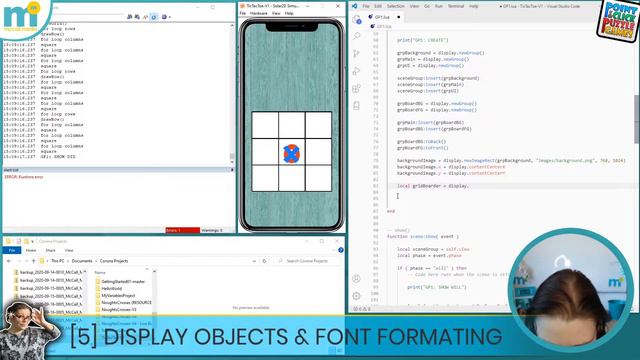Click the red third console toolbar icon
This screenshot has height=360, width=640.
tap(145, 17)
